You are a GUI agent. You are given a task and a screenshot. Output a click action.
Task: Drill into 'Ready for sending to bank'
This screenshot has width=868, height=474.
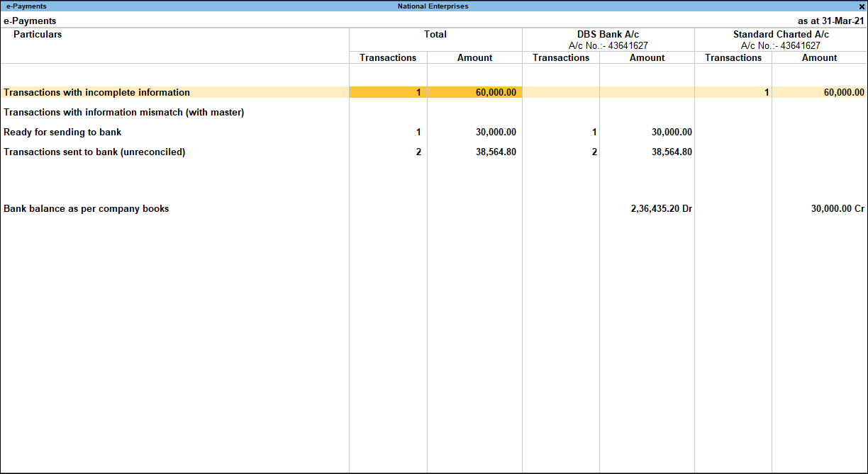pos(62,132)
